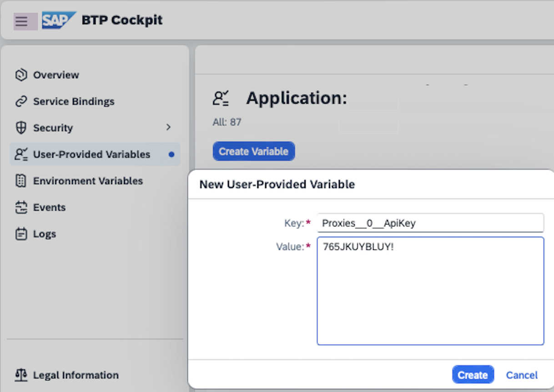Click the Events calendar icon
This screenshot has width=554, height=392.
(21, 207)
